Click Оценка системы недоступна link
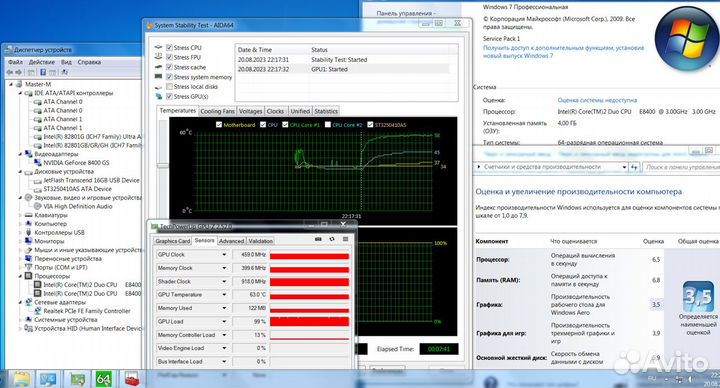This screenshot has height=388, width=720. pos(597,100)
